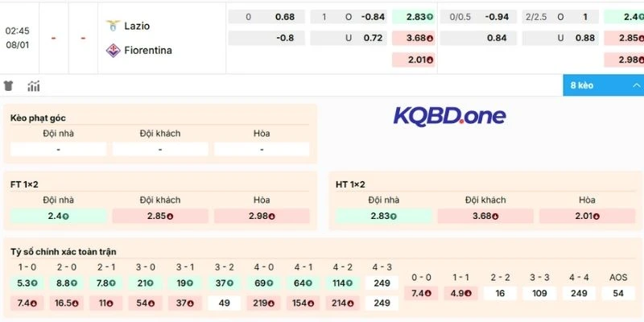Select correct score 2-1 odds 7.8
644x322 pixels.
(x=106, y=283)
